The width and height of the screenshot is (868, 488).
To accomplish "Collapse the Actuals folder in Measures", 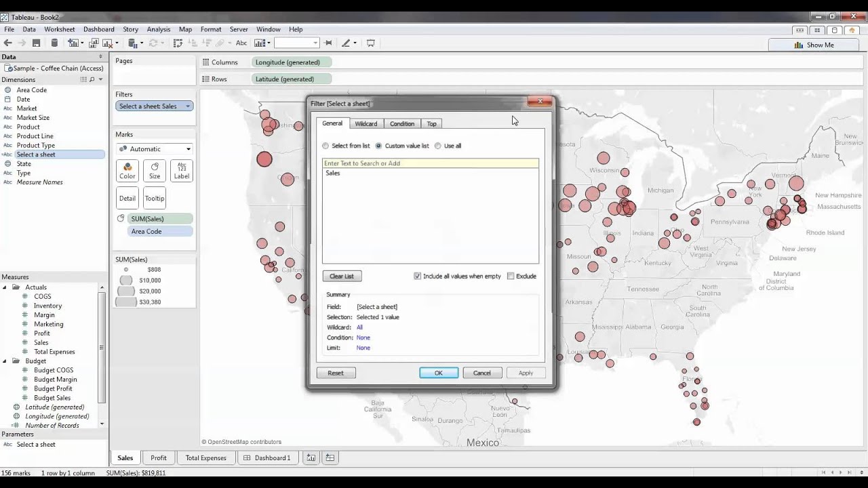I will pyautogui.click(x=5, y=287).
